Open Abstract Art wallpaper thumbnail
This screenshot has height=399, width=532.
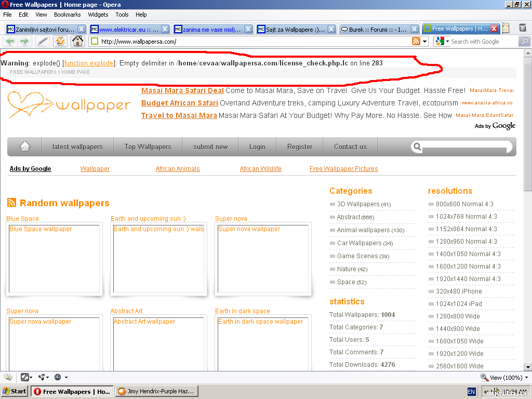(158, 343)
